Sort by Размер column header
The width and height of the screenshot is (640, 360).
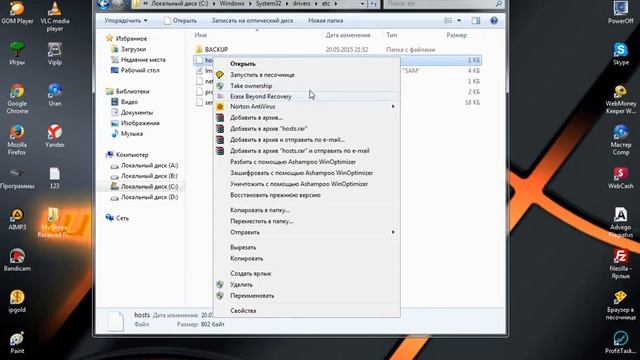click(456, 35)
